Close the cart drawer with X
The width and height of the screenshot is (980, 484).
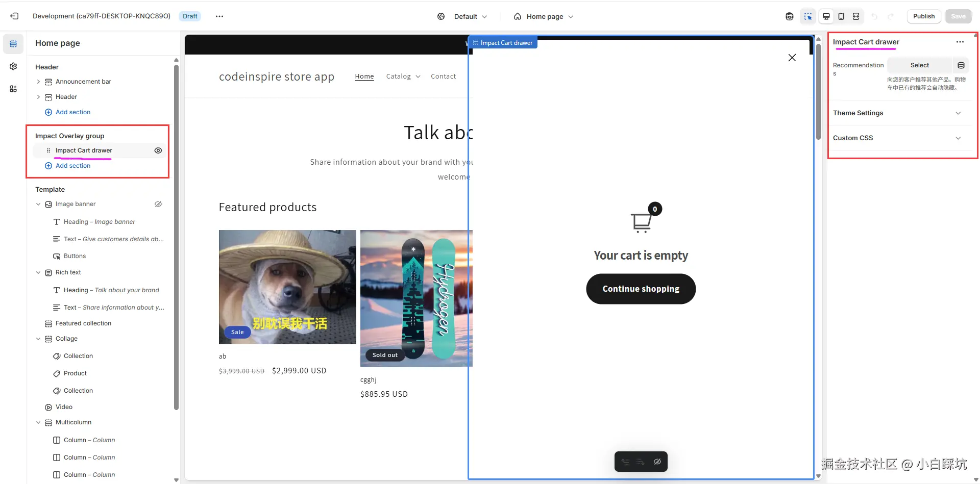click(792, 58)
